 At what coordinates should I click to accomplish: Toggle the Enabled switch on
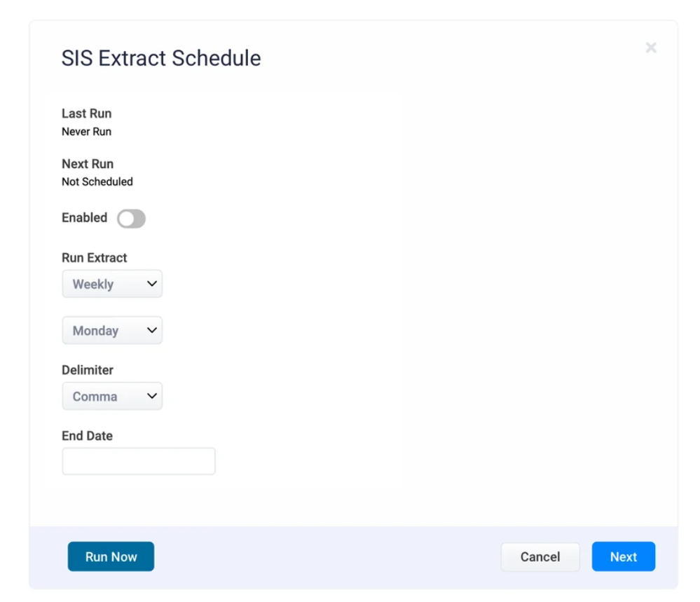point(131,219)
